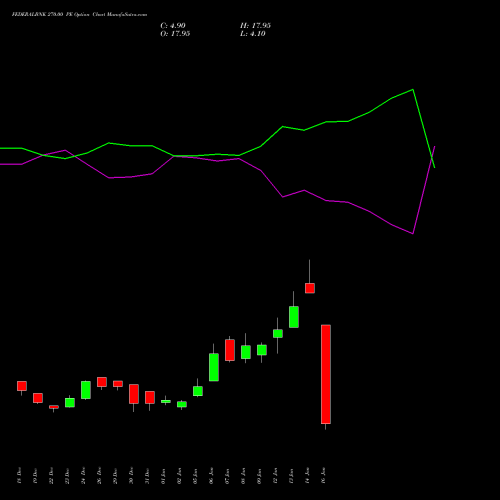
Task: Click the 06 Jan date axis label
Action: (x=211, y=475)
